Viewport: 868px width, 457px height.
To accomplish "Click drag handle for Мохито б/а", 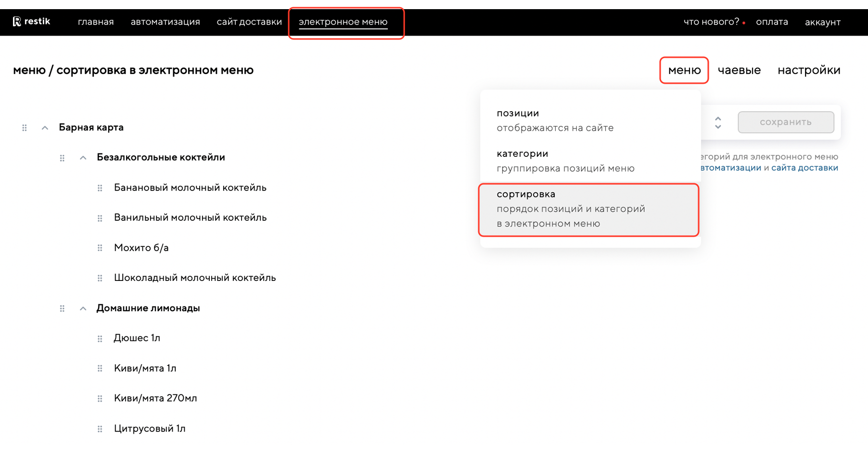I will 100,248.
